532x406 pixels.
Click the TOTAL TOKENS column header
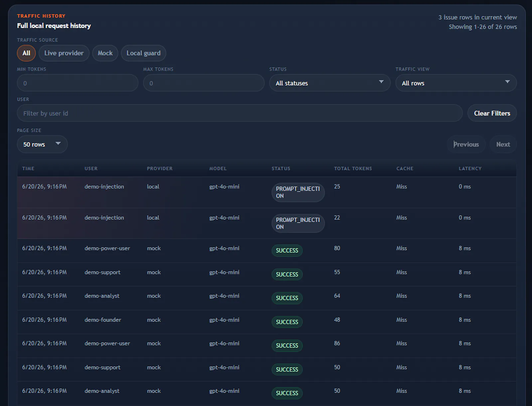[x=353, y=169]
